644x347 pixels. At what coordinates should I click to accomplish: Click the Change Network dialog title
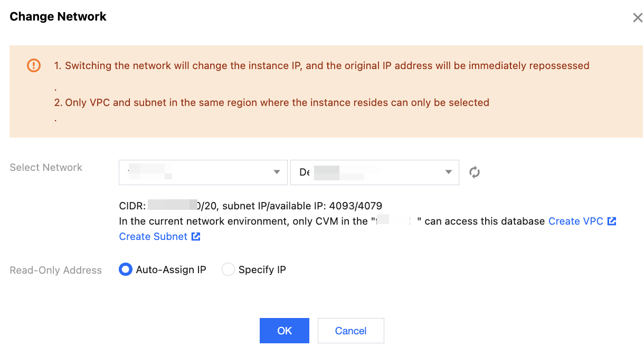click(x=58, y=17)
